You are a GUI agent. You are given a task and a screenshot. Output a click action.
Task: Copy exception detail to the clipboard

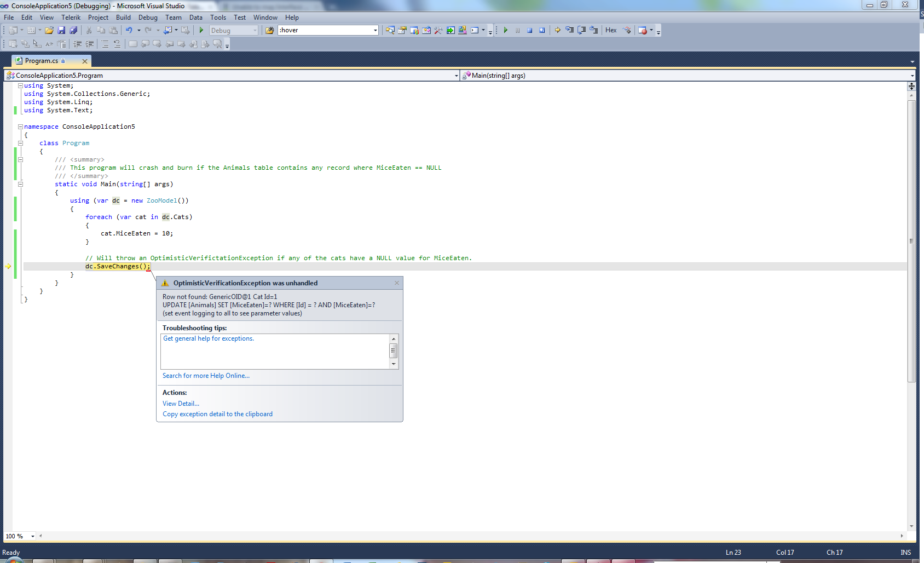coord(217,414)
